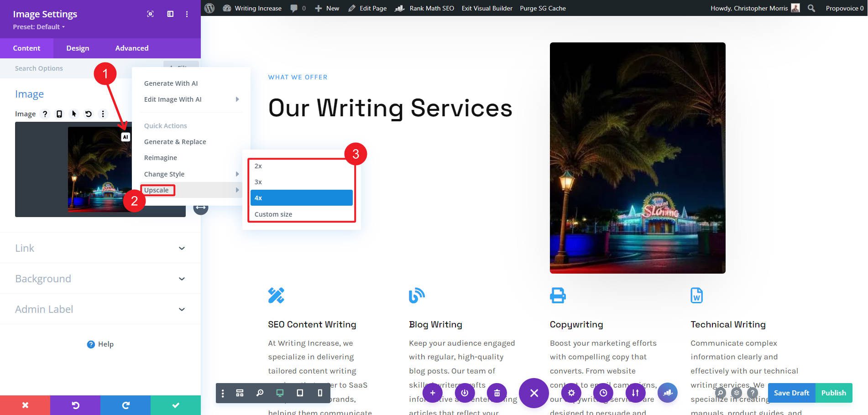Click the help question mark beside Image

pyautogui.click(x=45, y=114)
